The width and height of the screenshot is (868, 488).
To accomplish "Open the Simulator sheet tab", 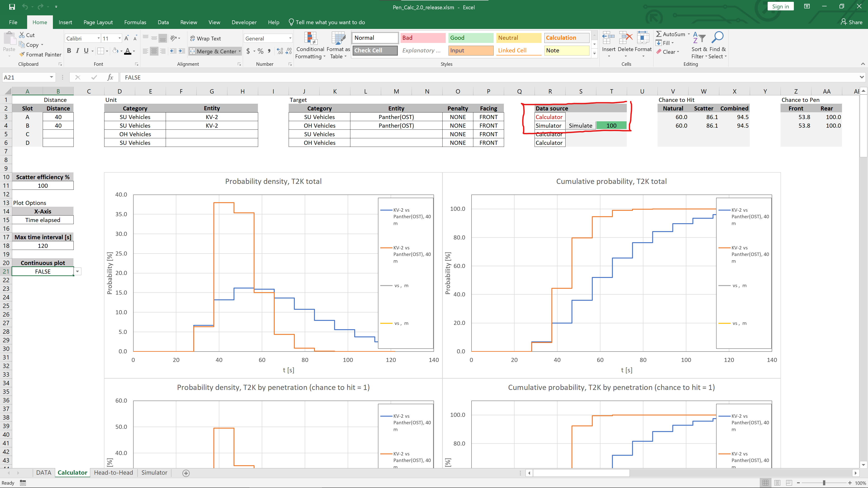I will [x=154, y=472].
